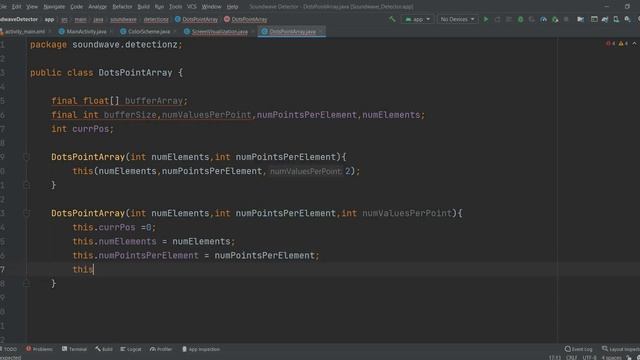640x360 pixels.
Task: Open the Code menu
Action: [x=77, y=7]
